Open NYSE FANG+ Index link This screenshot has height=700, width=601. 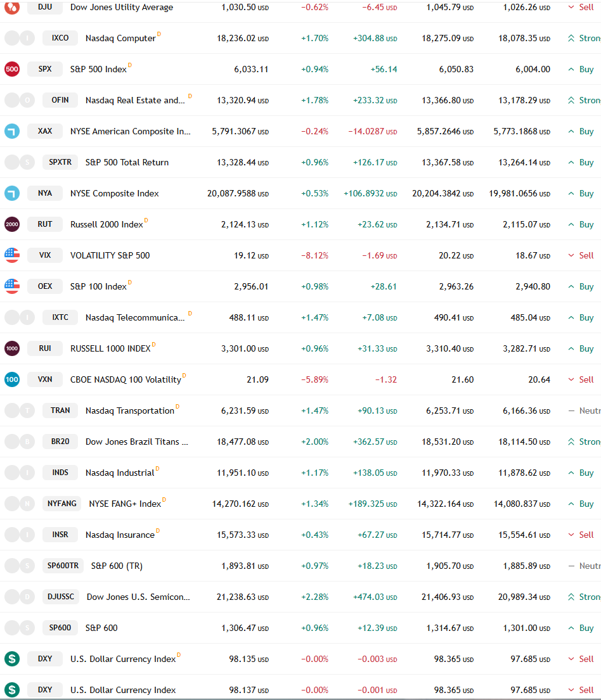[125, 504]
